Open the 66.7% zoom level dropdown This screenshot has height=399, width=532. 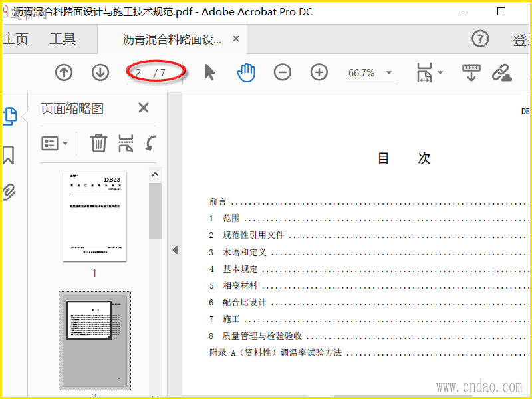coord(389,73)
